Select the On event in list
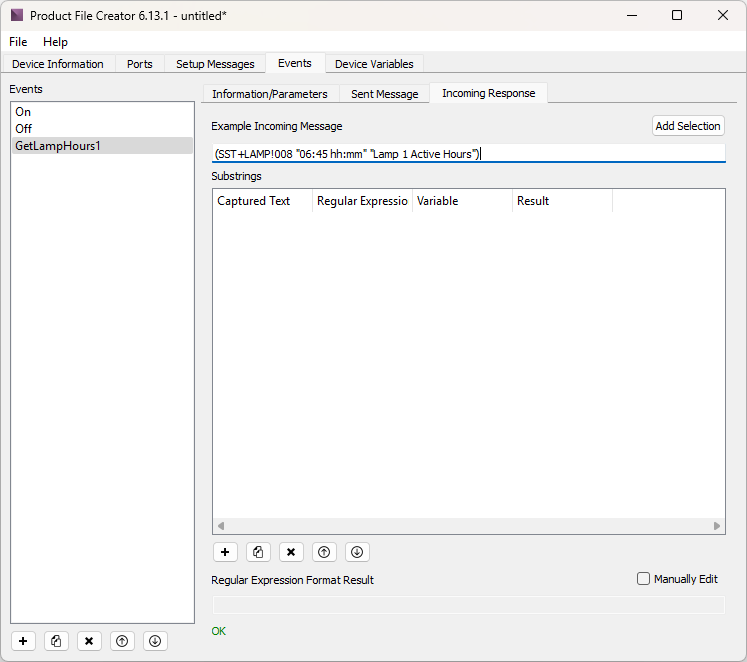Screen dimensions: 747x662 pyautogui.click(x=23, y=112)
